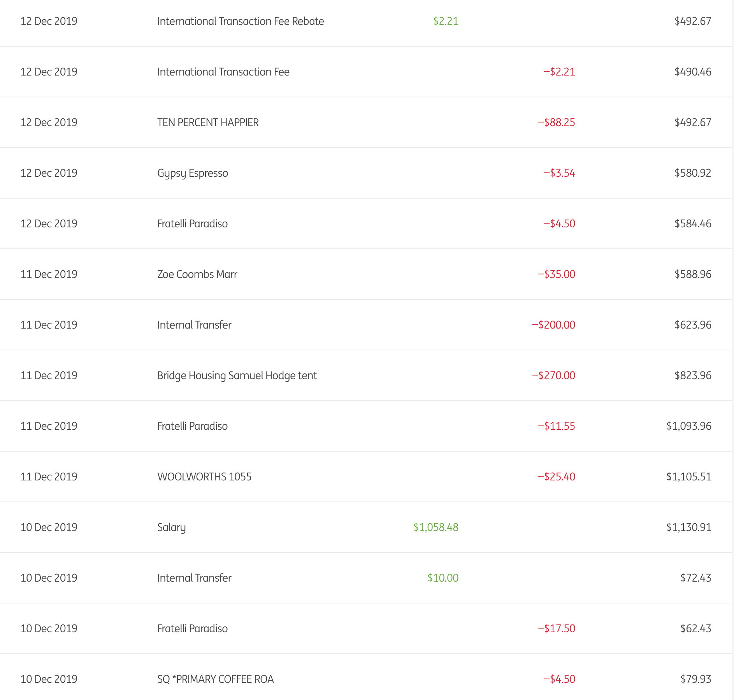Open the $2.21 International Transaction Fee debit

[223, 72]
